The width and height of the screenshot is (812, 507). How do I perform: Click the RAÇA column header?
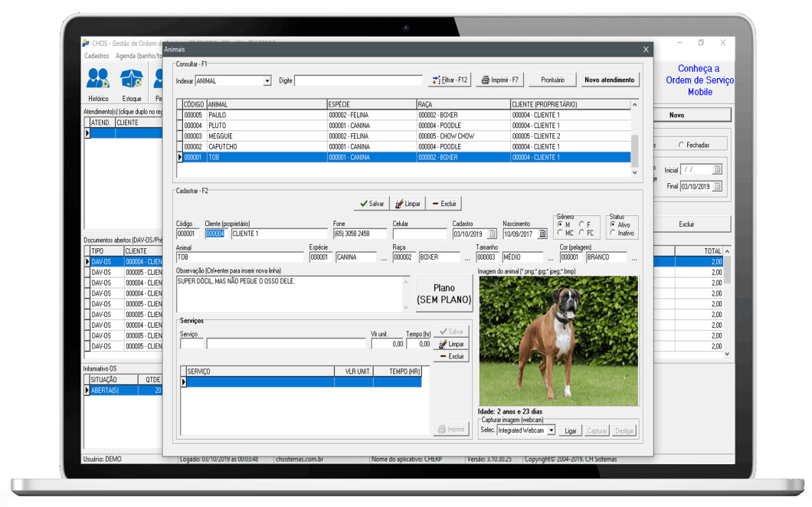(463, 104)
